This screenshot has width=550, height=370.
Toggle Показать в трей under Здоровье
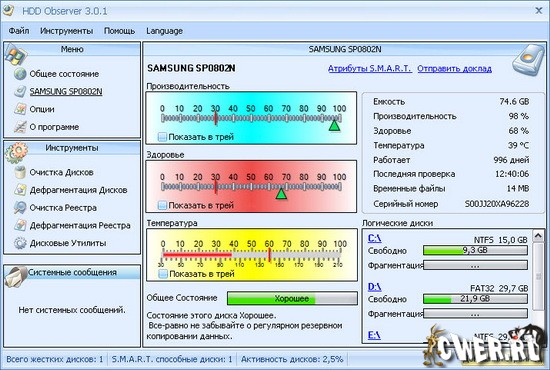(162, 205)
